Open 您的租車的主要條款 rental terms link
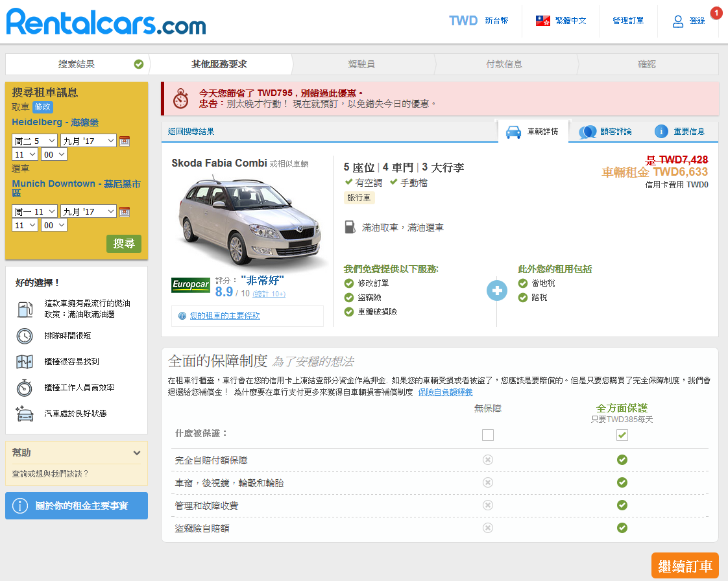 tap(224, 316)
